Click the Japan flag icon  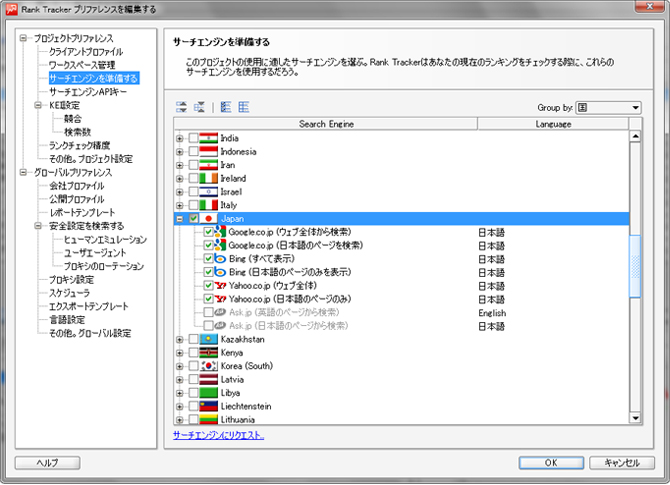209,218
